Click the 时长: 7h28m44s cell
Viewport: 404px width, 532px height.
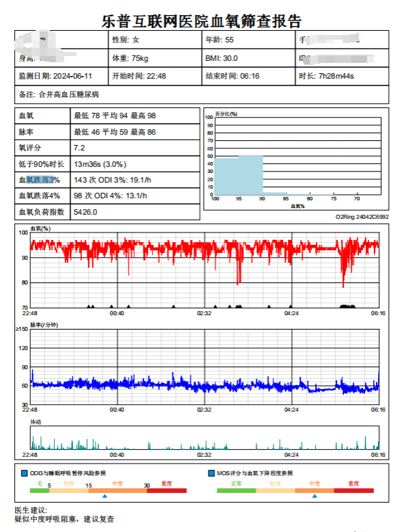pyautogui.click(x=342, y=76)
